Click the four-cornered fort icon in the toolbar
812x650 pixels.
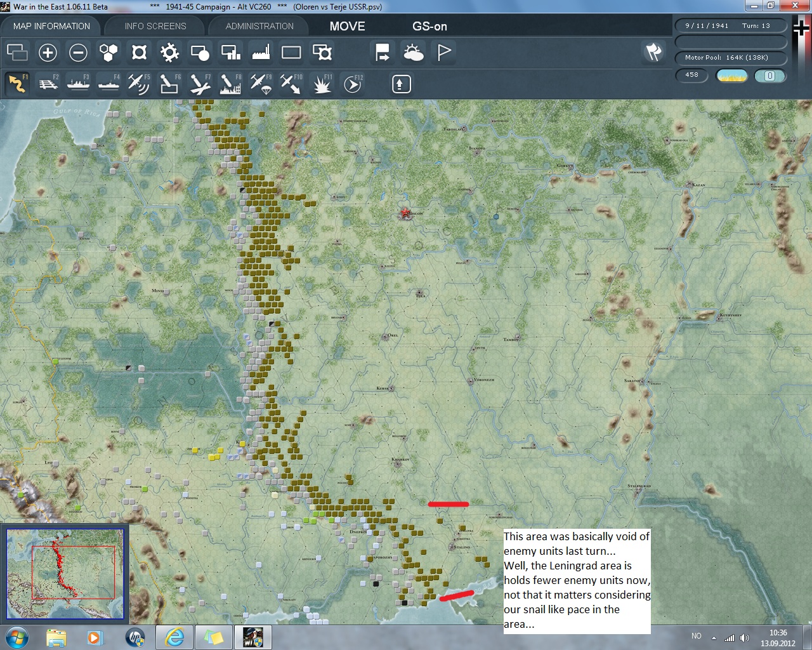click(x=139, y=52)
